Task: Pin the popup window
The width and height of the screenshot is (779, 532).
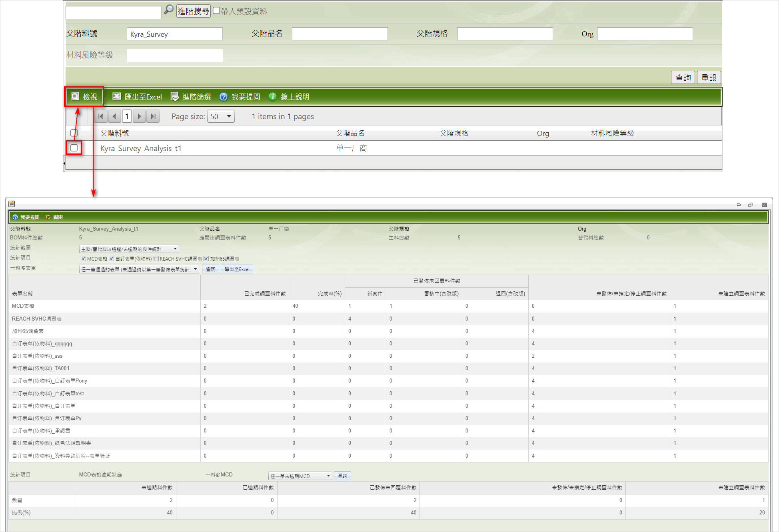Action: click(738, 205)
